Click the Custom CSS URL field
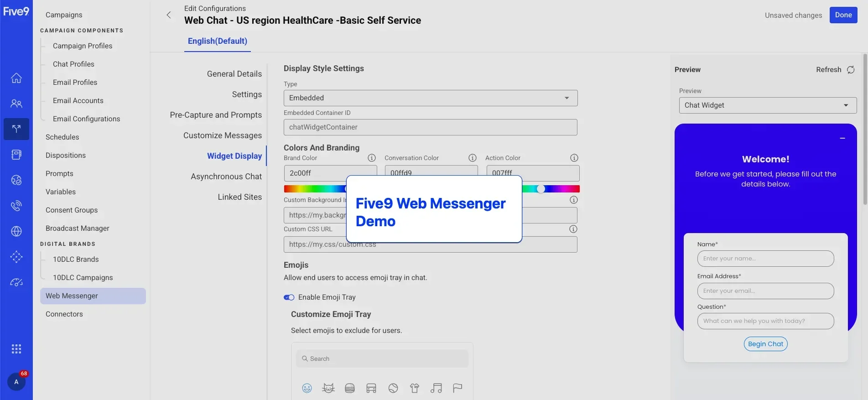The image size is (868, 400). [431, 244]
